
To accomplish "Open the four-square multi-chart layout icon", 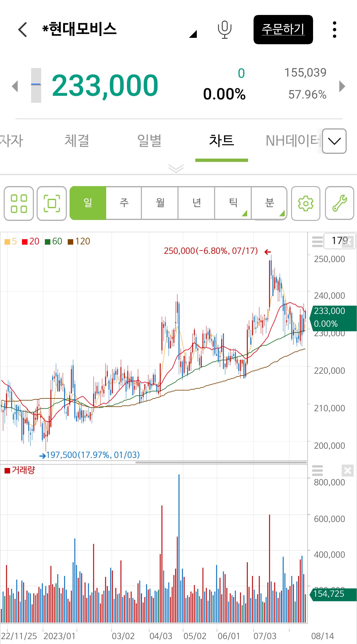I will coord(19,203).
